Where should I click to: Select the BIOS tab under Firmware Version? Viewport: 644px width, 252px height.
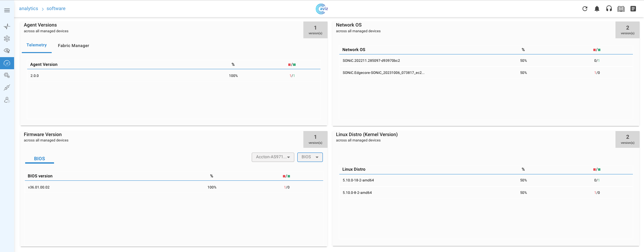coord(40,159)
